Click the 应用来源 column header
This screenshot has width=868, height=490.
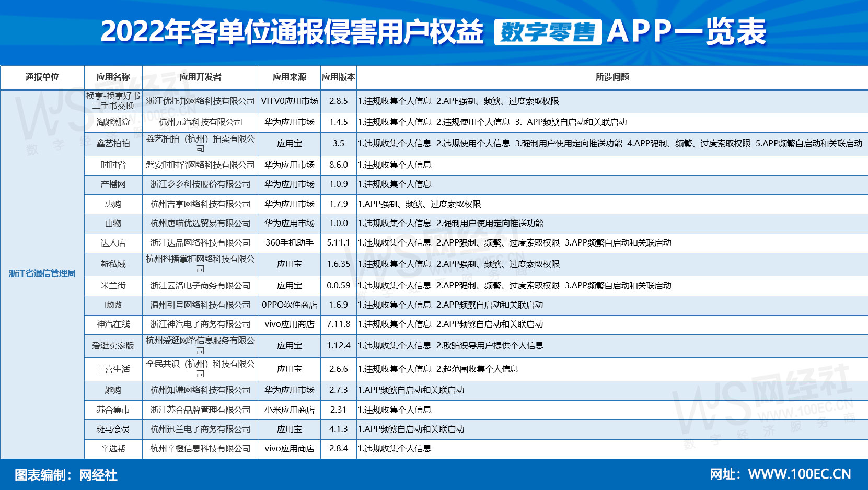tap(290, 77)
